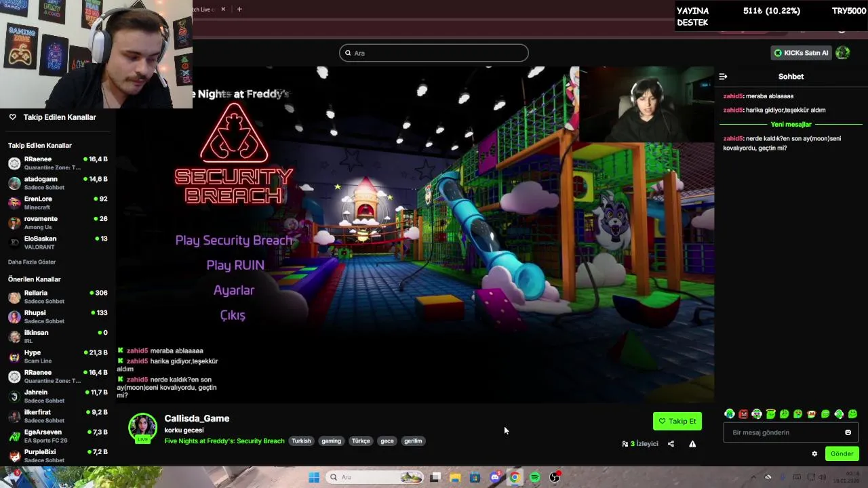Open File Explorer from taskbar
This screenshot has height=488, width=868.
(455, 477)
